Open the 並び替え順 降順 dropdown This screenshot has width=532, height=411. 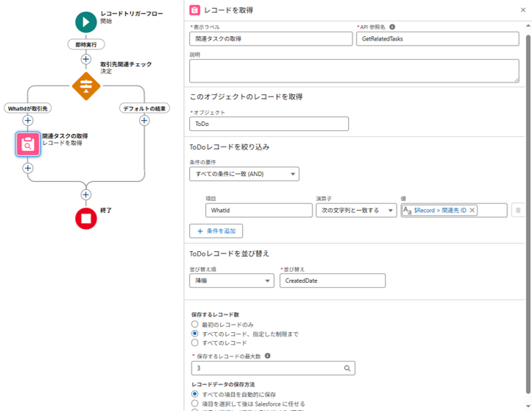click(x=232, y=281)
